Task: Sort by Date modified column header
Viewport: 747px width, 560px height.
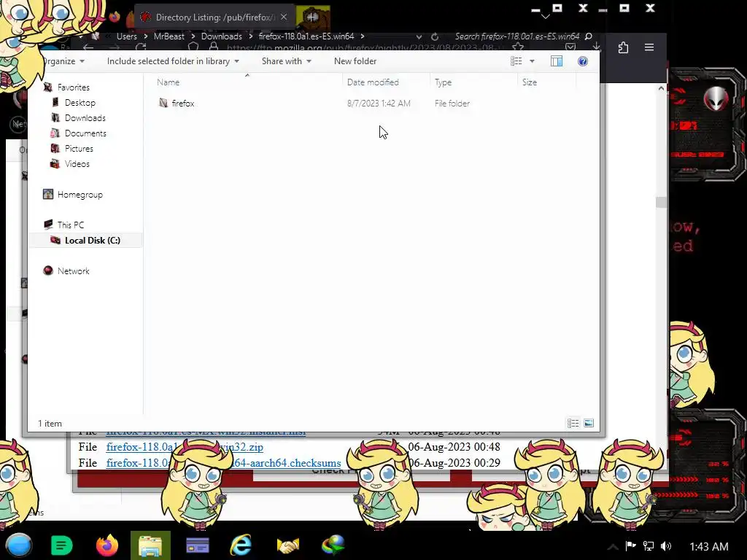Action: point(373,82)
